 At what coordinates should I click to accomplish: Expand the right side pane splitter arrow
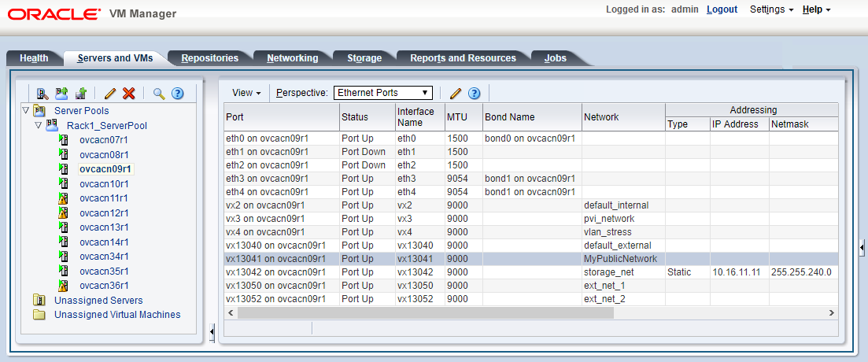862,249
